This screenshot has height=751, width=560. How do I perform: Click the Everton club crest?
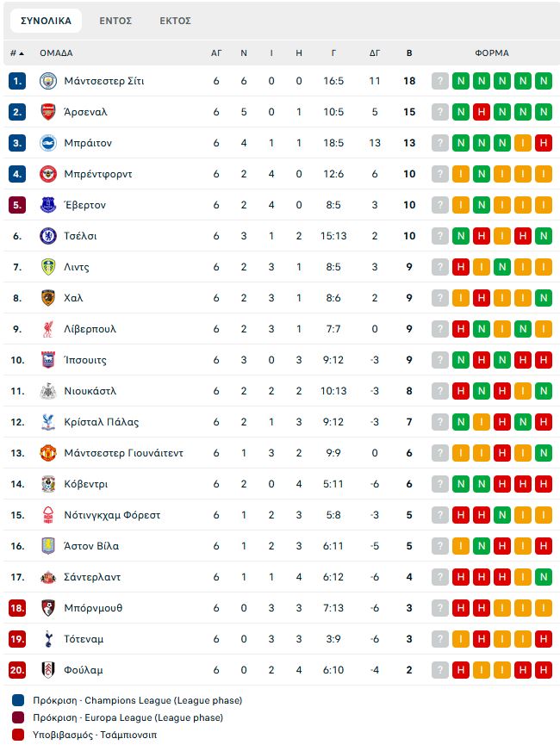tap(48, 205)
